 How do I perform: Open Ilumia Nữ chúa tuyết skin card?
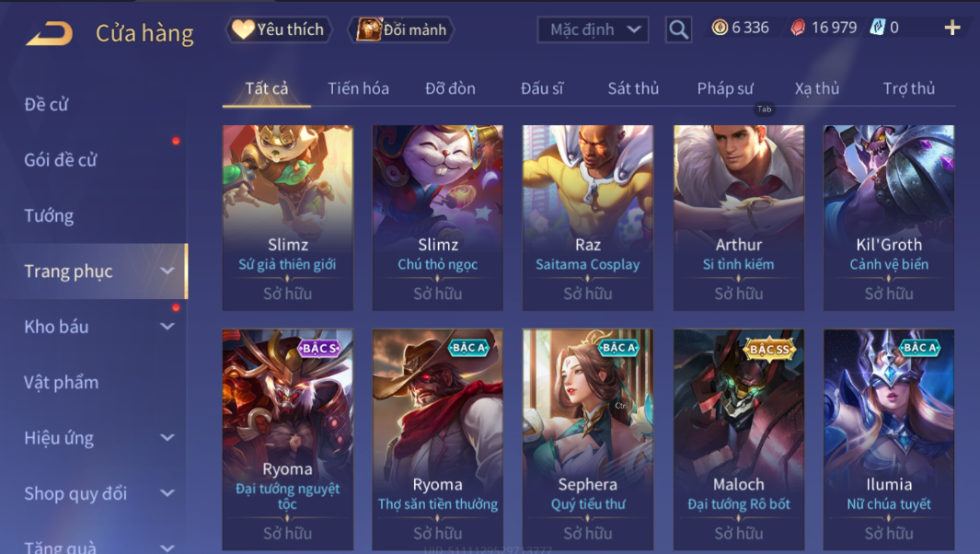click(889, 440)
